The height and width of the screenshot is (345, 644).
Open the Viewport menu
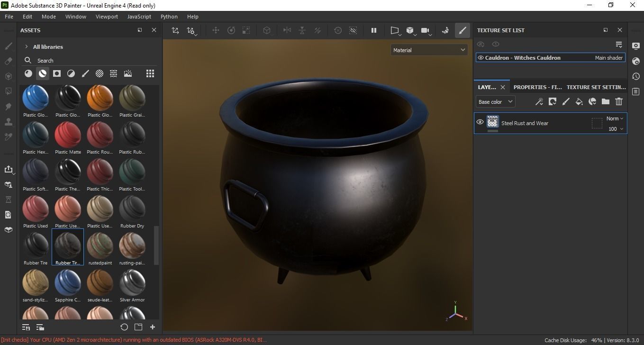(x=107, y=17)
